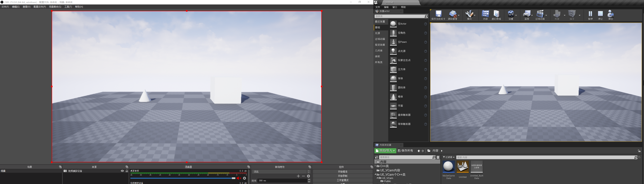Save the current level in Unreal Editor
Image resolution: width=644 pixels, height=184 pixels.
coord(439,15)
